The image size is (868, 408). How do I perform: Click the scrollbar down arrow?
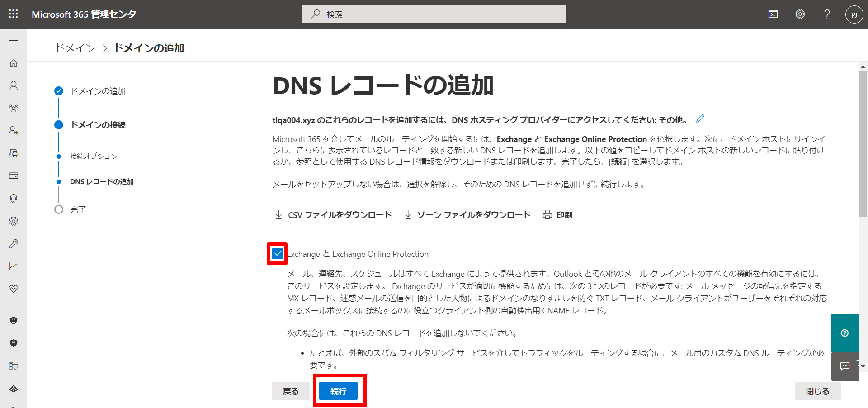[x=863, y=367]
